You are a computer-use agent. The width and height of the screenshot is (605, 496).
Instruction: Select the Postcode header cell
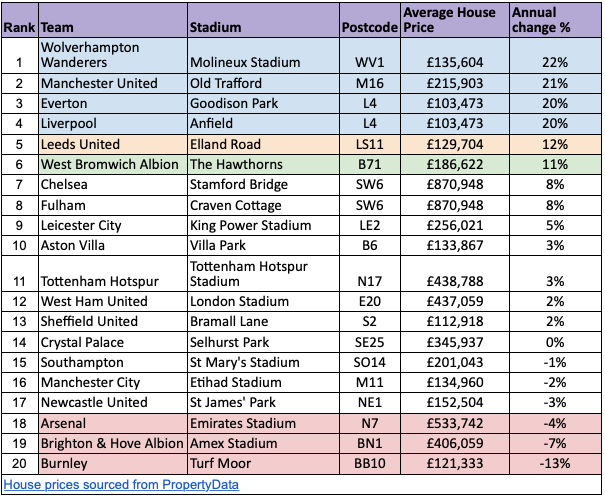pyautogui.click(x=370, y=20)
